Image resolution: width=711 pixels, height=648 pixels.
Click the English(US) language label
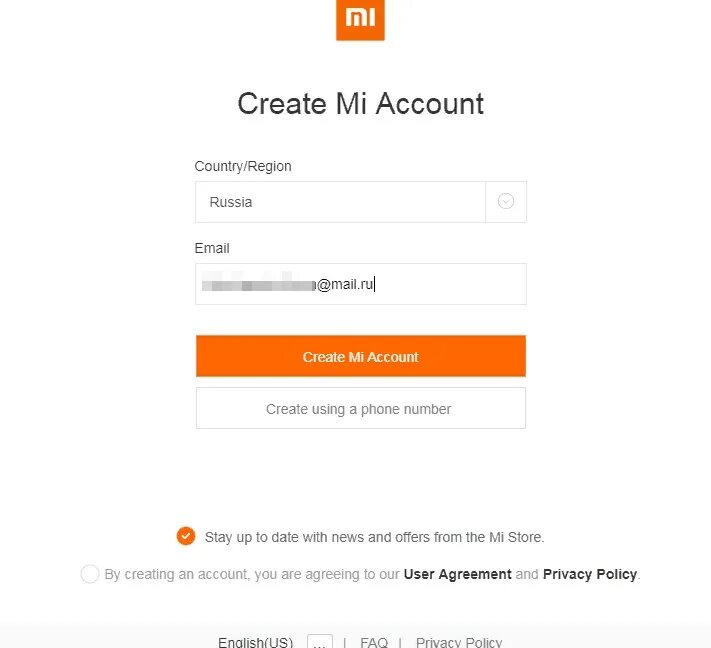point(256,642)
